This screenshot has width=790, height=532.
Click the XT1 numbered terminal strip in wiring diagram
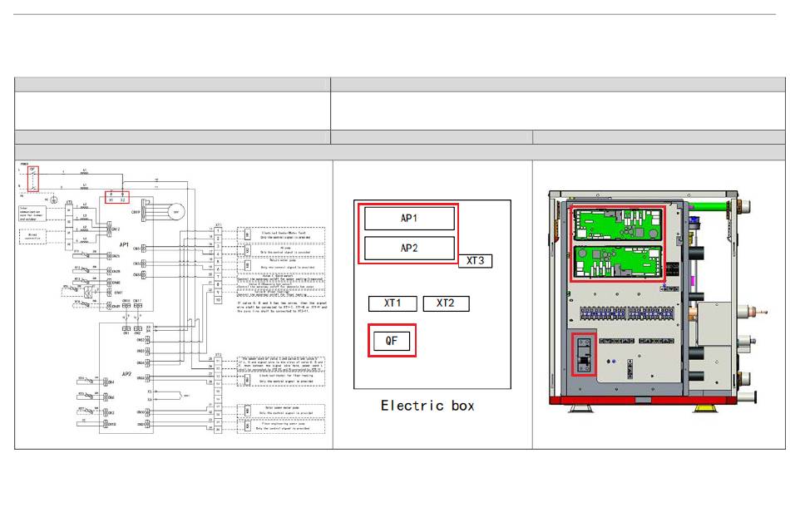[x=218, y=264]
